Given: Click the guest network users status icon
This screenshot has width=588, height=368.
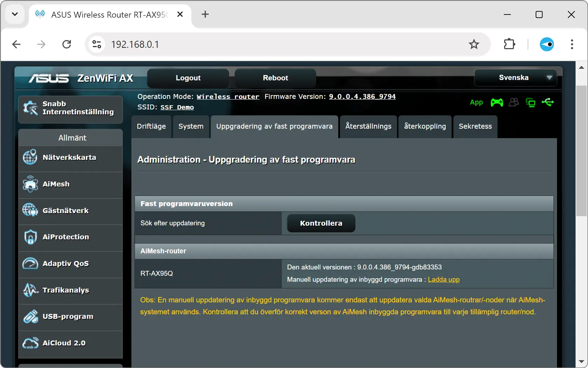Looking at the screenshot, I should [x=514, y=102].
